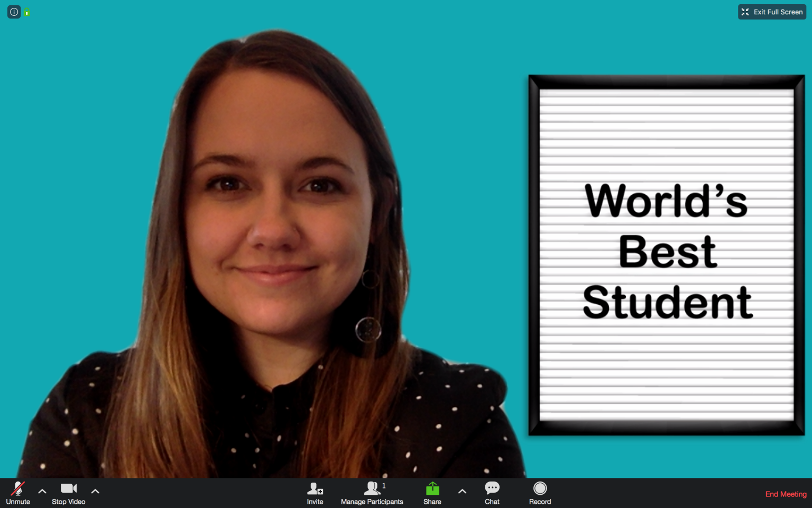
Task: Click the green encryption badge
Action: 27,12
